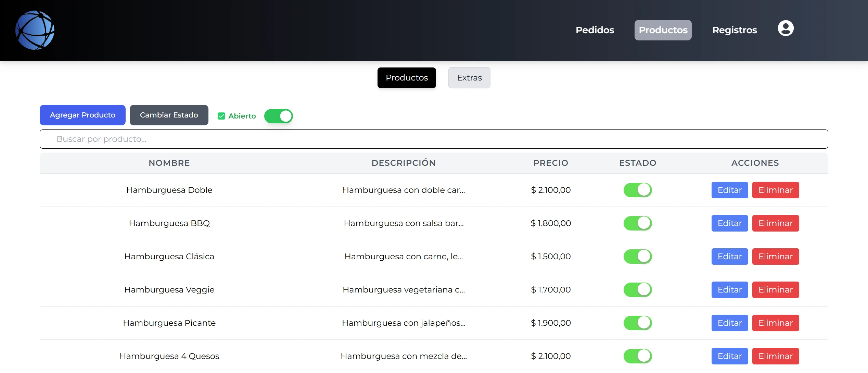Click the Cambiar Estado button
Screen dimensions: 868x373
[x=169, y=115]
